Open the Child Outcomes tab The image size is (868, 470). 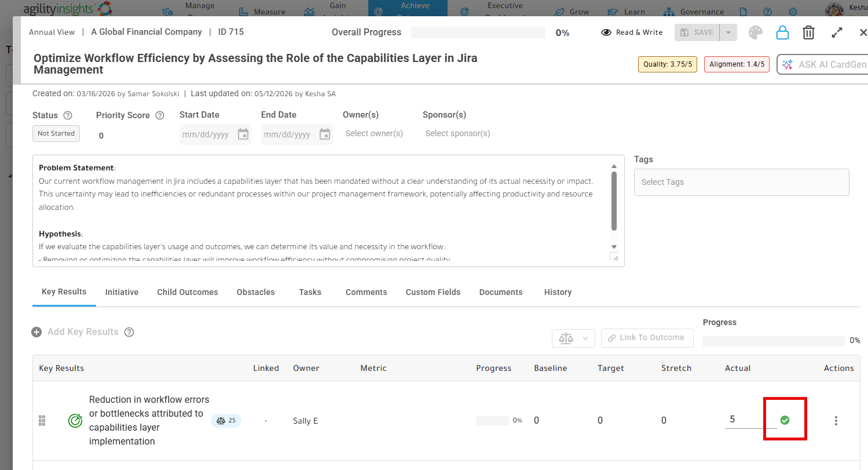point(188,292)
